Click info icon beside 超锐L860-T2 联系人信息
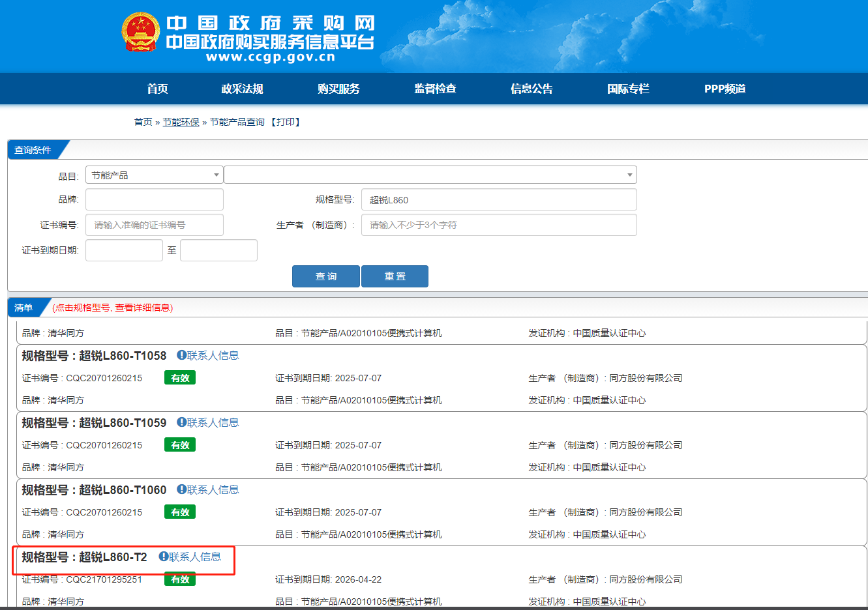 tap(164, 557)
